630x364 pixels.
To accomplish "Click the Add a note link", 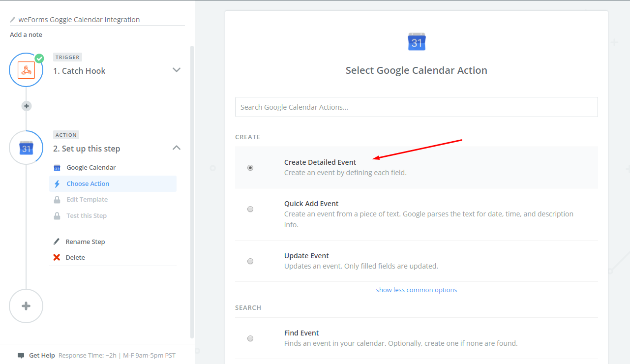I will click(x=26, y=34).
